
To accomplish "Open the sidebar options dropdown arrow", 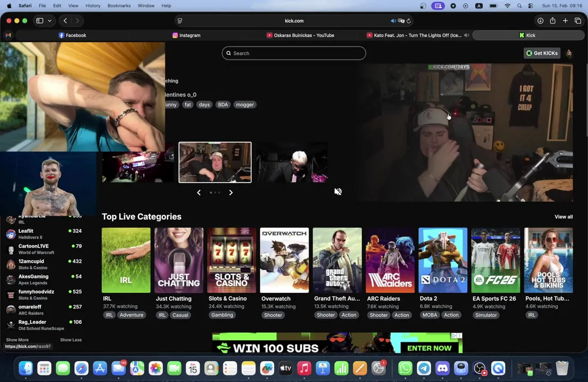I will click(x=49, y=21).
